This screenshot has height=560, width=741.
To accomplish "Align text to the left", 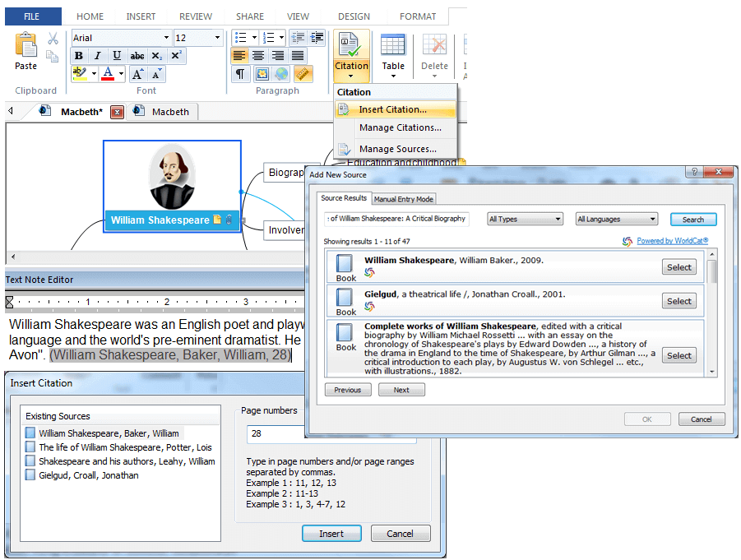I will [x=239, y=56].
